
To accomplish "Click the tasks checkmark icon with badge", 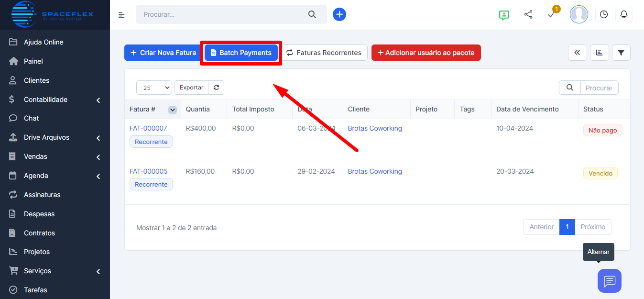I will pyautogui.click(x=551, y=14).
